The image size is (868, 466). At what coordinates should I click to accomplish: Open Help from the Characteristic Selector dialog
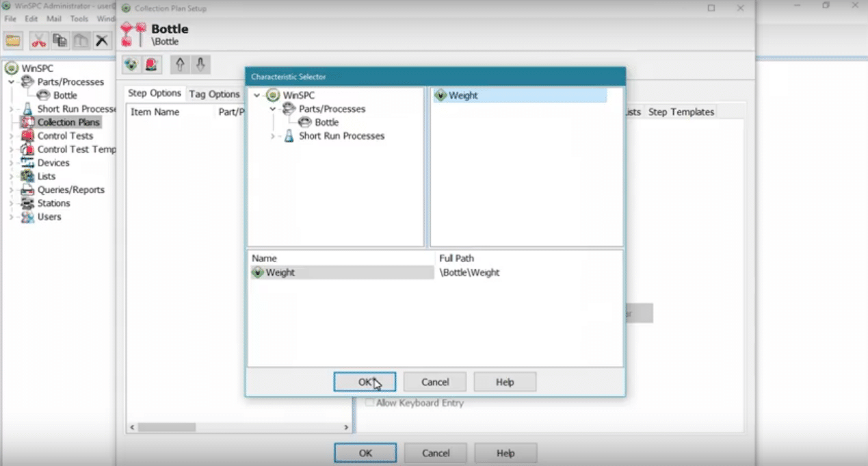(x=504, y=381)
